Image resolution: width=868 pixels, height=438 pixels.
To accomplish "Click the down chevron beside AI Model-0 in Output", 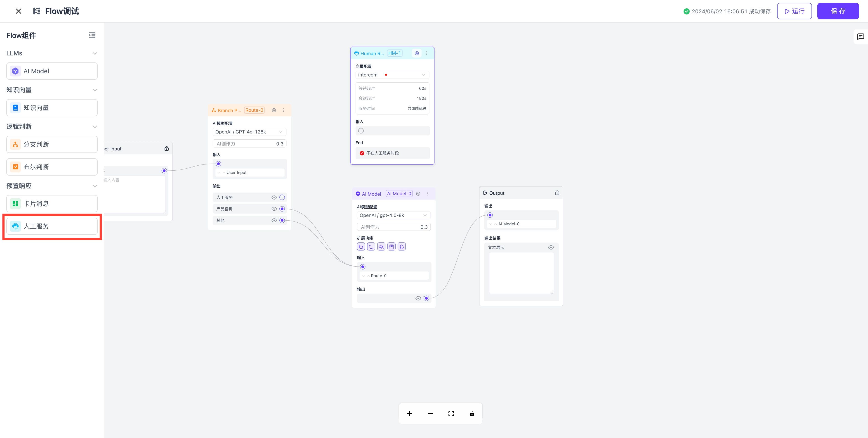I will 490,224.
